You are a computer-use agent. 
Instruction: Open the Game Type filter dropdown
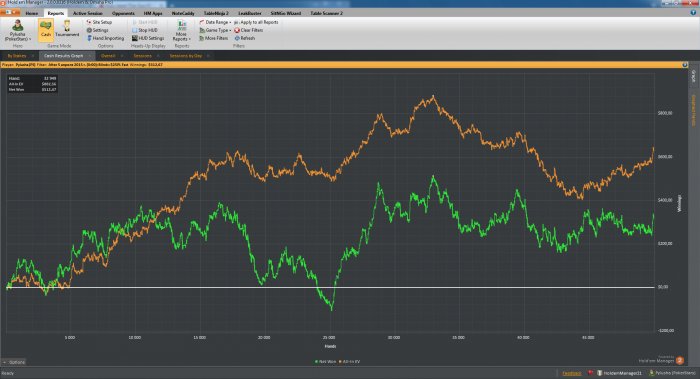[x=215, y=30]
